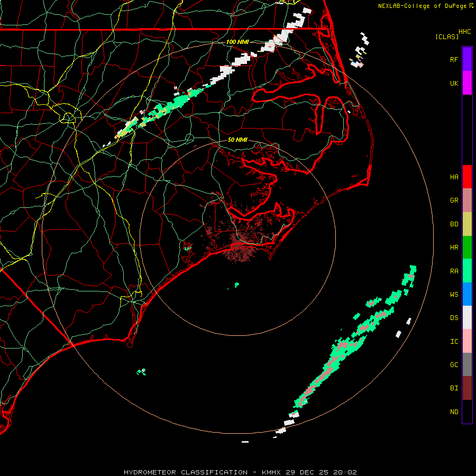Click the 'HR' legend label
This screenshot has width=476, height=476.
pyautogui.click(x=454, y=248)
